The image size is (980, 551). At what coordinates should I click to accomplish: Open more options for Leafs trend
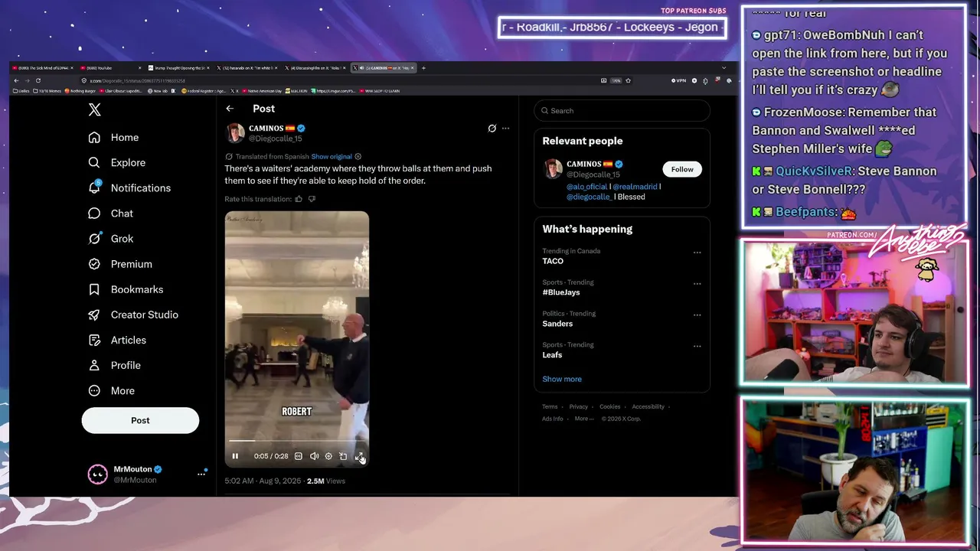click(x=697, y=346)
